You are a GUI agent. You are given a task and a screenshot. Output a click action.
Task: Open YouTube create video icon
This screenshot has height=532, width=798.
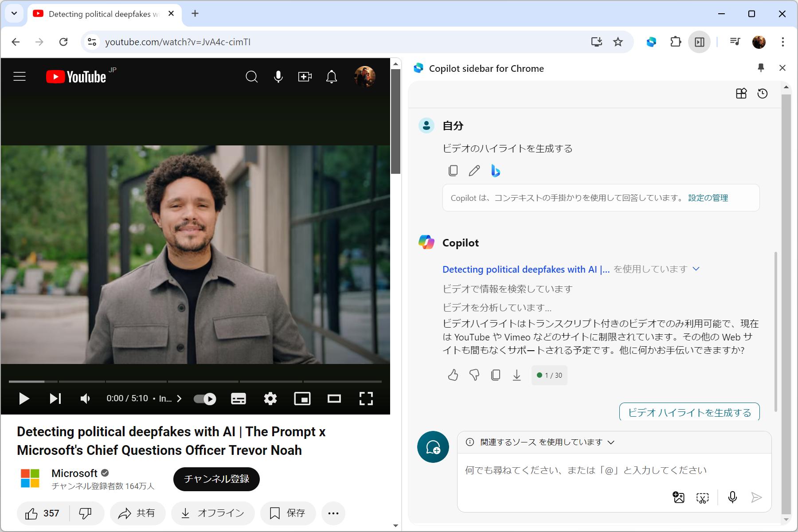[x=305, y=77]
